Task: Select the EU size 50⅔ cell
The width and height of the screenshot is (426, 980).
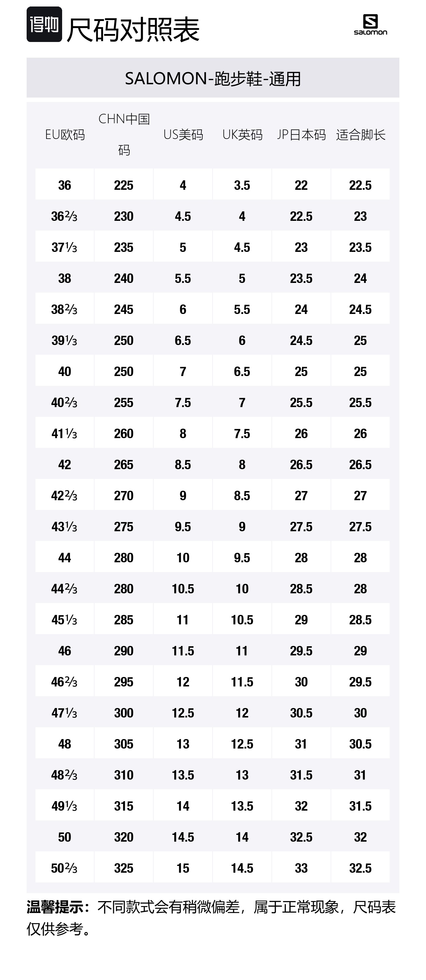Action: [64, 868]
